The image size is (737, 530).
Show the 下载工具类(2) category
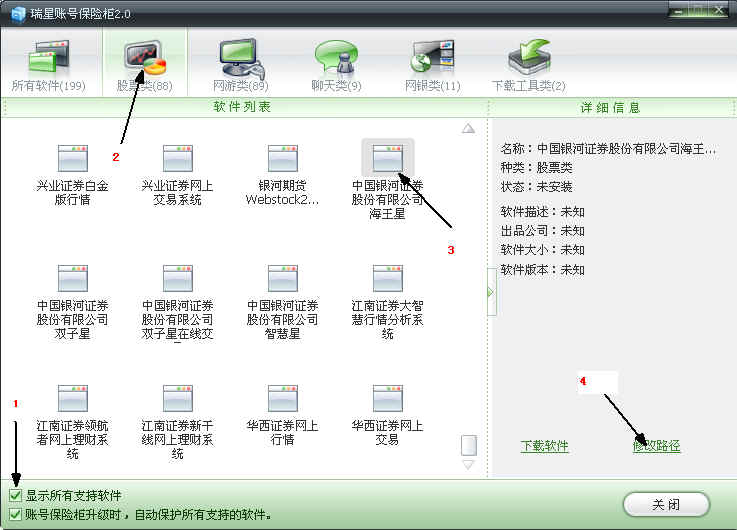528,65
